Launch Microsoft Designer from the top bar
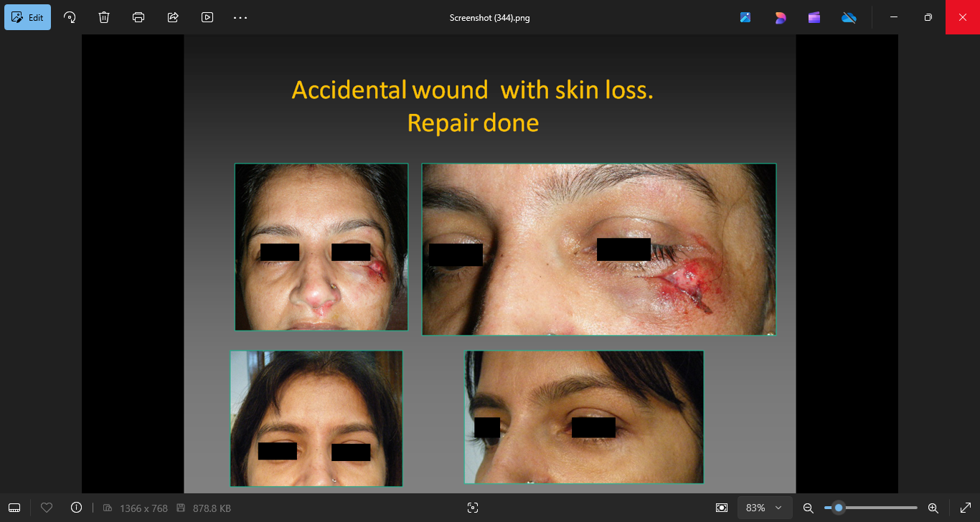Screen dimensions: 980x522 pos(780,17)
